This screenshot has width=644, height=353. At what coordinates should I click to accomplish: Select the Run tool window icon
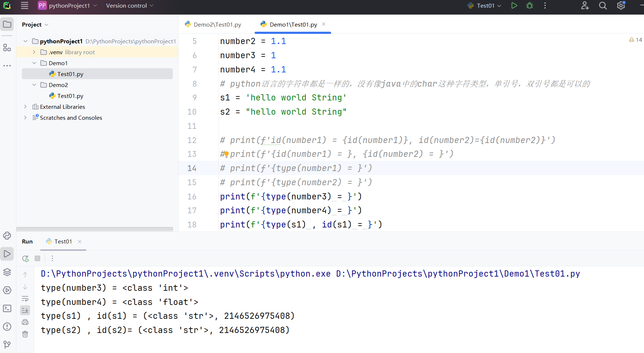[7, 254]
